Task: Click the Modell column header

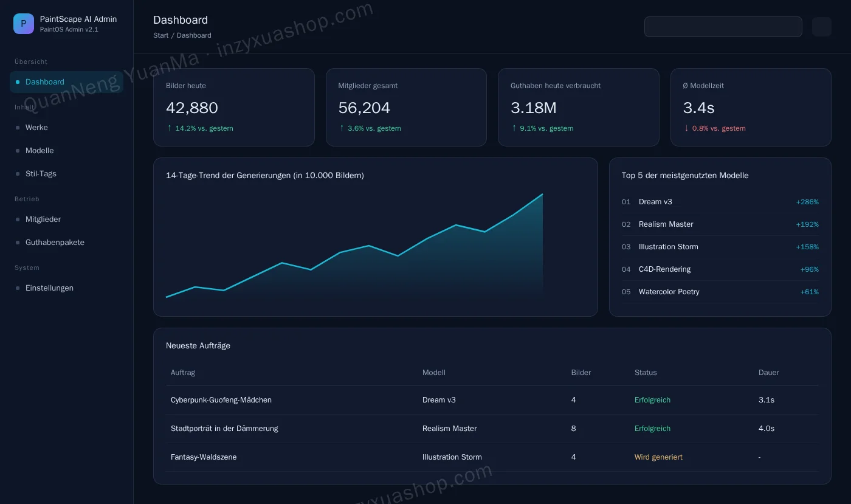Action: (434, 373)
